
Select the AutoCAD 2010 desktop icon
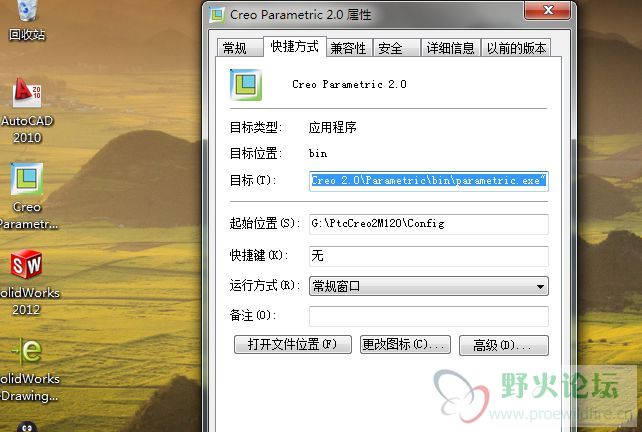[x=27, y=111]
